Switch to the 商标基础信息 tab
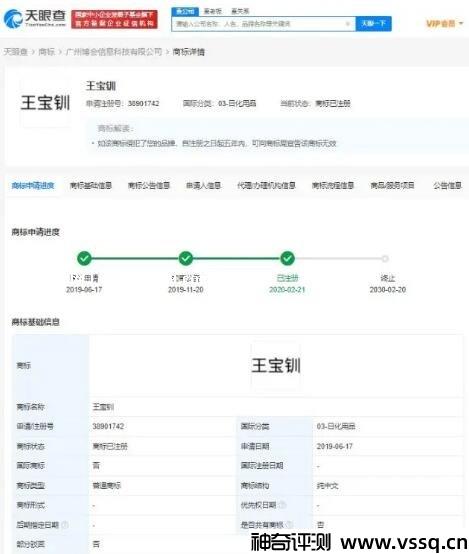This screenshot has height=554, width=469. pos(91,185)
